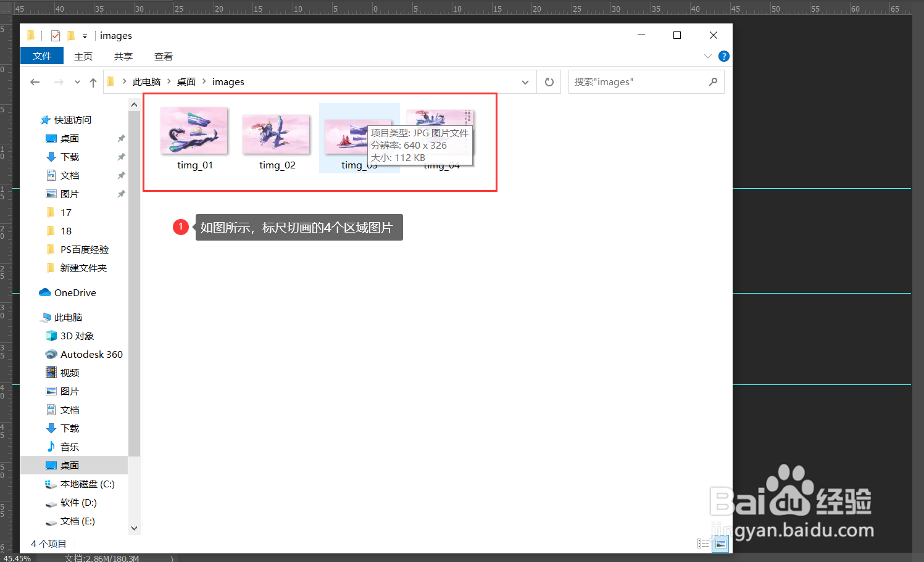Image resolution: width=924 pixels, height=562 pixels.
Task: Open the 新建文件夹 folder
Action: click(83, 268)
